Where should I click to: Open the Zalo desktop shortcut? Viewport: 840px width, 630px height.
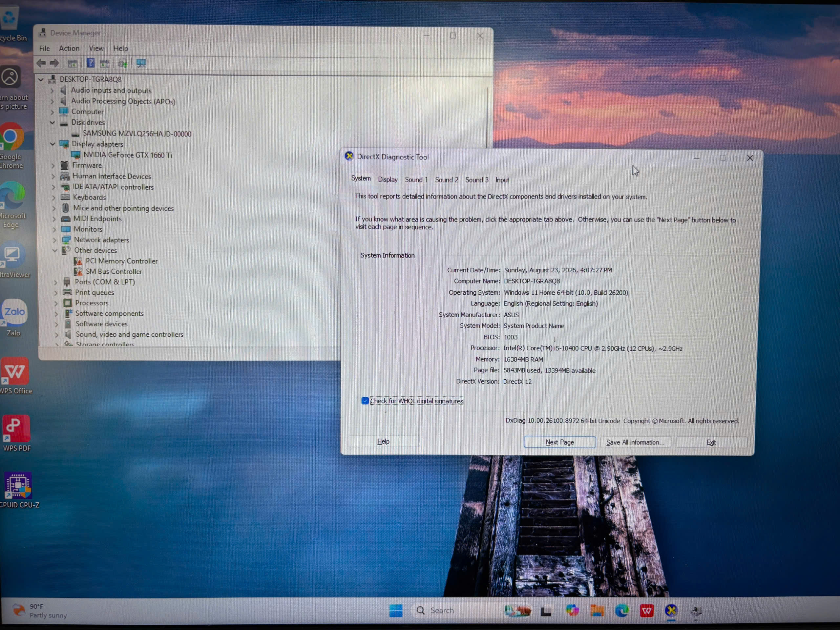click(14, 318)
